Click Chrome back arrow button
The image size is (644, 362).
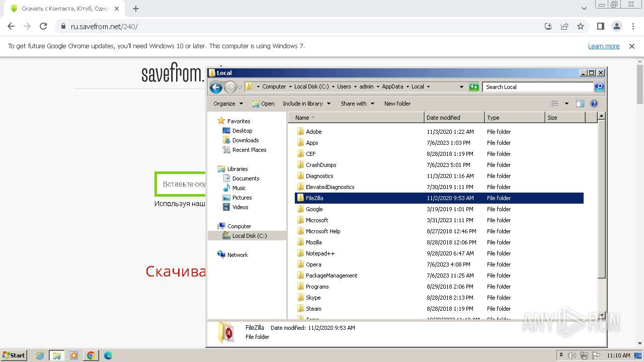11,26
